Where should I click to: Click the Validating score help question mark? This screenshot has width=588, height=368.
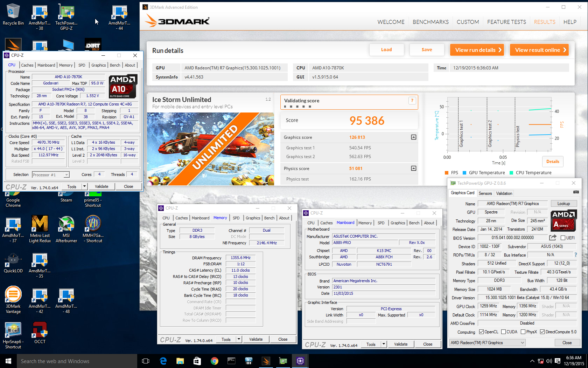tap(412, 101)
